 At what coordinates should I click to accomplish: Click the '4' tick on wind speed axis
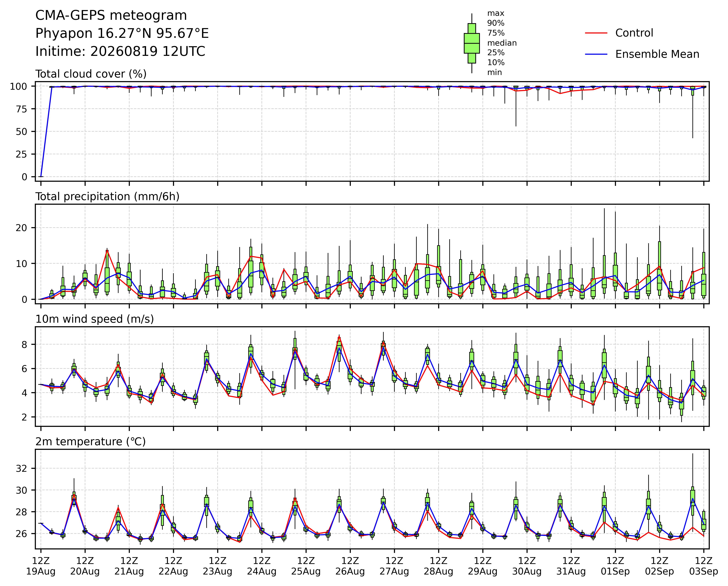click(x=24, y=393)
